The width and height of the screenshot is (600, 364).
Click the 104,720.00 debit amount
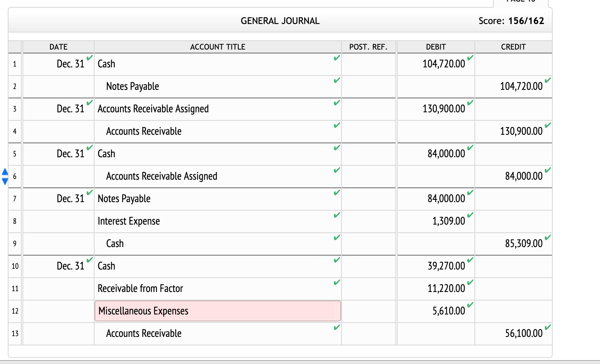[x=444, y=64]
